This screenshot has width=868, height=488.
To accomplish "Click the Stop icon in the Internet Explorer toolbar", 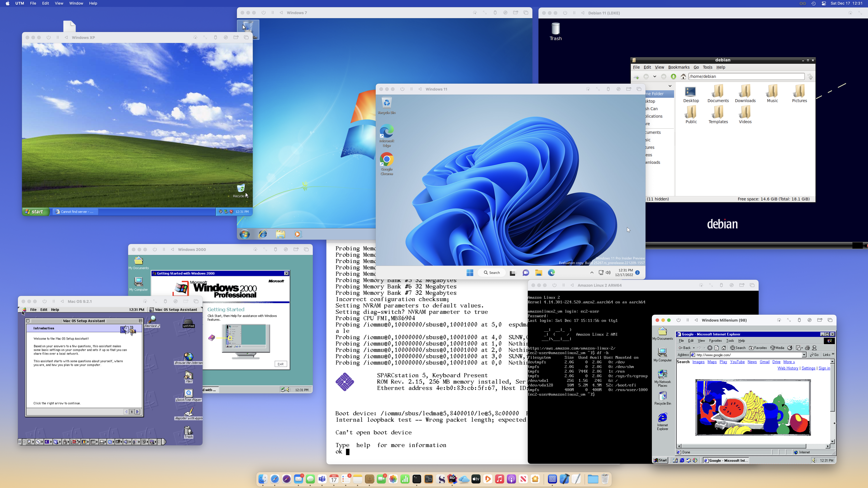I will point(710,348).
